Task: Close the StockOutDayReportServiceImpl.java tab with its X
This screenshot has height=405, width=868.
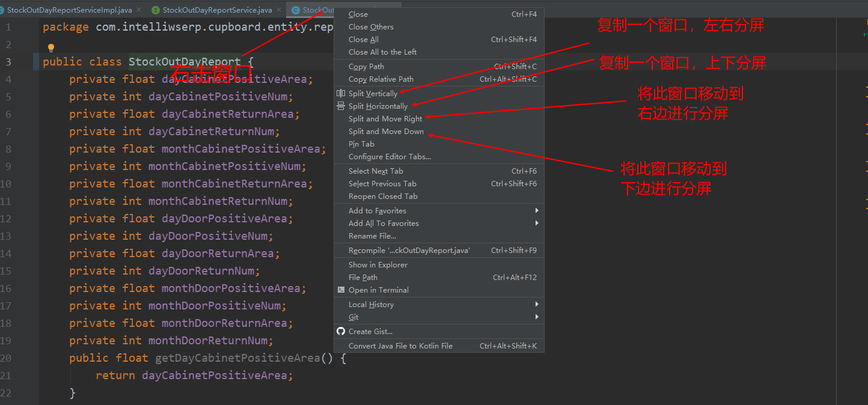Action: 139,10
